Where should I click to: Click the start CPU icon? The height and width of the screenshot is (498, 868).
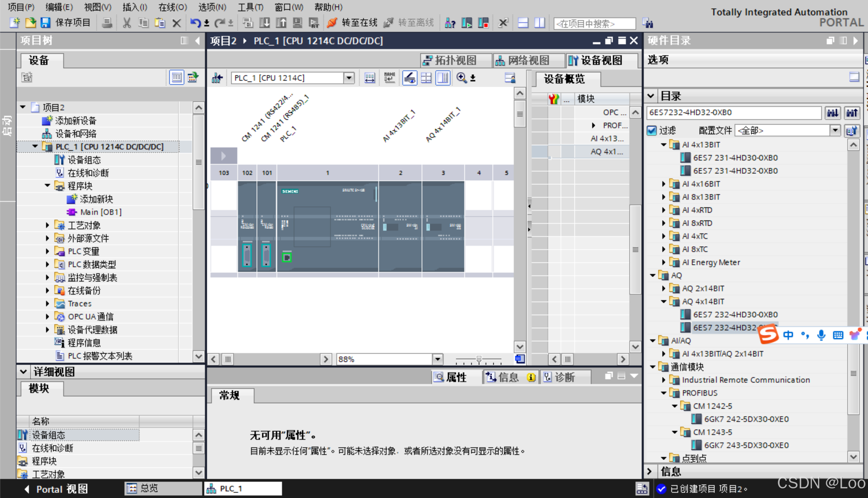467,22
